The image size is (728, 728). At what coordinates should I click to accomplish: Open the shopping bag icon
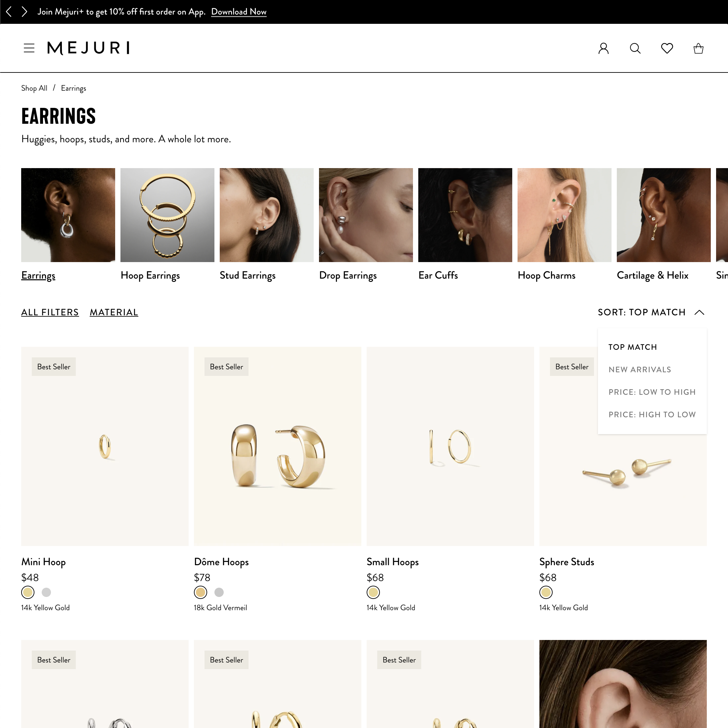pos(698,48)
